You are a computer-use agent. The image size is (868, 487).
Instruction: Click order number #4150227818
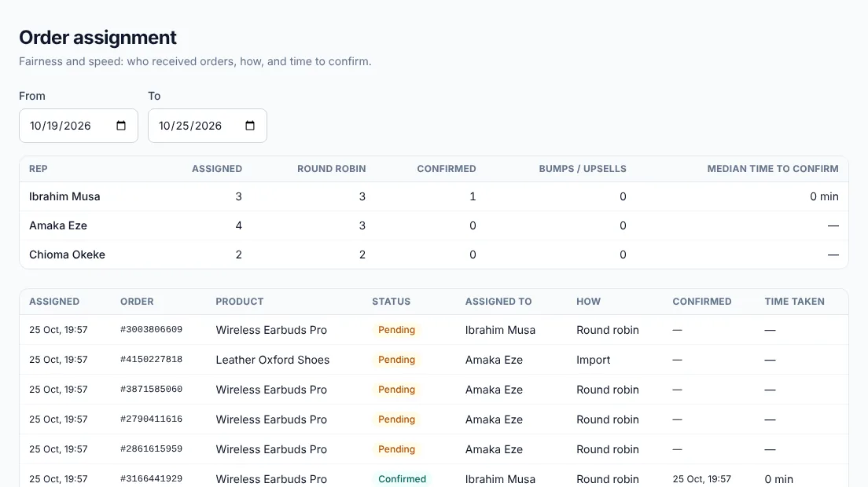151,359
